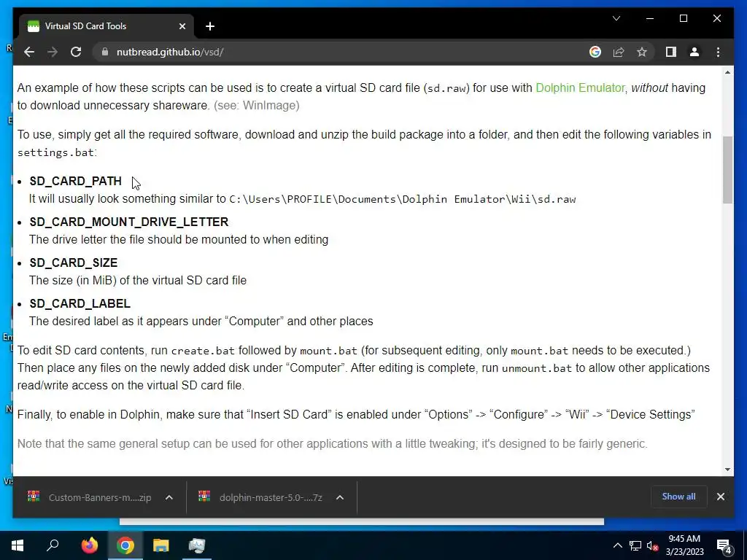This screenshot has width=747, height=560.
Task: Close the downloads bar
Action: click(x=720, y=497)
